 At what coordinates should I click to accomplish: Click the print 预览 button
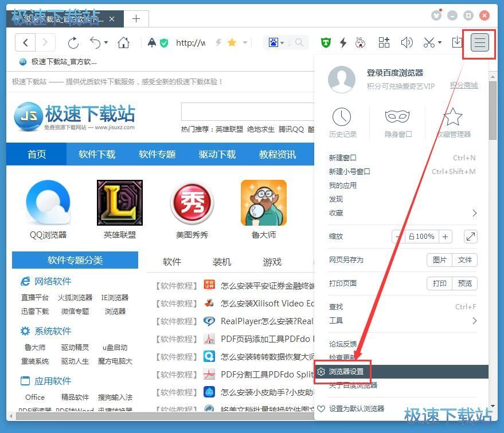click(x=465, y=284)
